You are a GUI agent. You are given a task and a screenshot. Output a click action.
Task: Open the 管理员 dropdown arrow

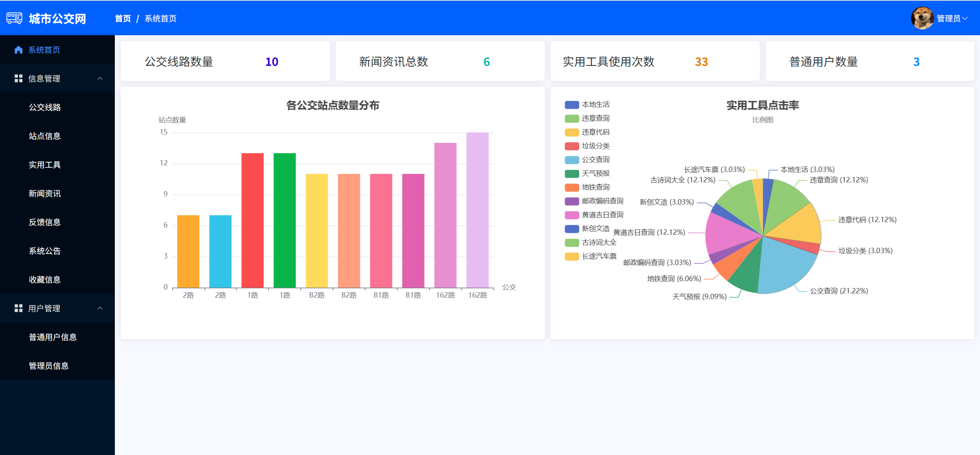tap(965, 18)
